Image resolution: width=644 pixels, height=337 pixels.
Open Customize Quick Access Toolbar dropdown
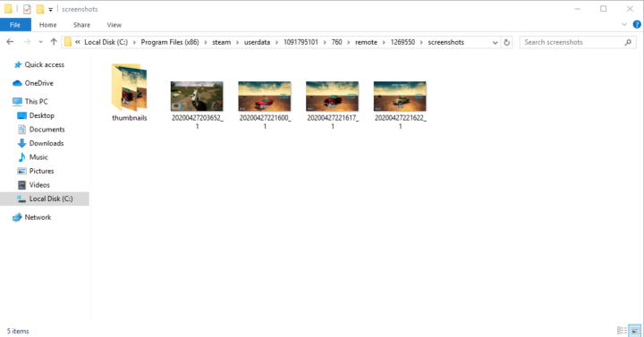50,10
